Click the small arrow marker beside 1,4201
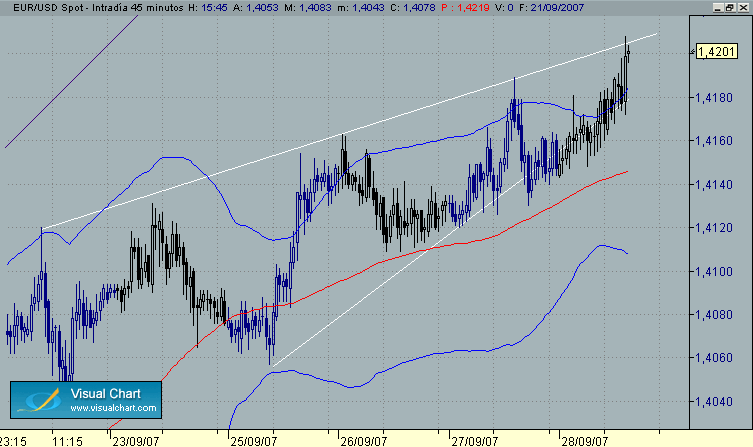753x447 pixels. tap(692, 51)
